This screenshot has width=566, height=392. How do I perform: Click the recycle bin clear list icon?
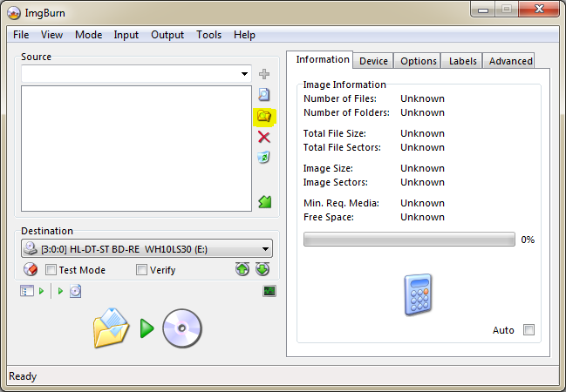tap(264, 157)
